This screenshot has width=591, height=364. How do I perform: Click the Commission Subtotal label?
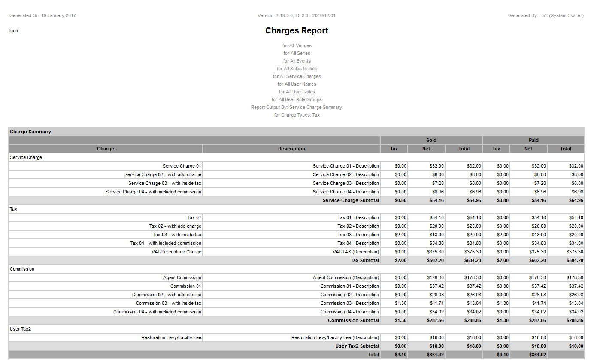tap(353, 320)
